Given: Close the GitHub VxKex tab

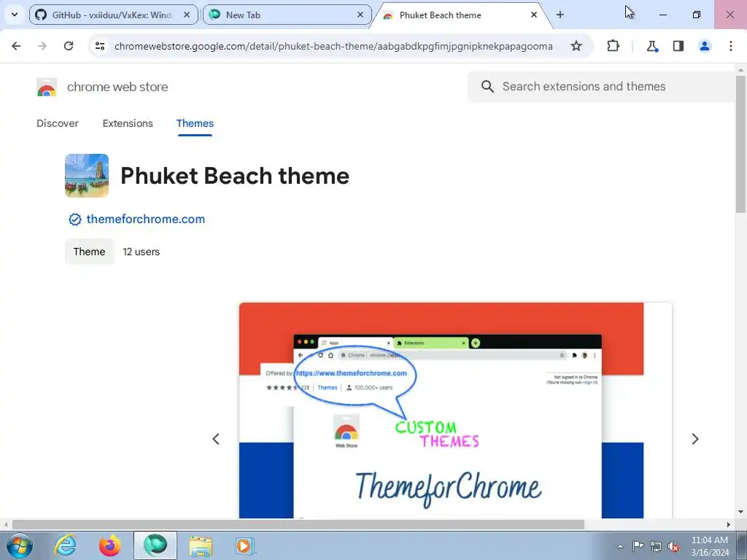Looking at the screenshot, I should pos(187,15).
